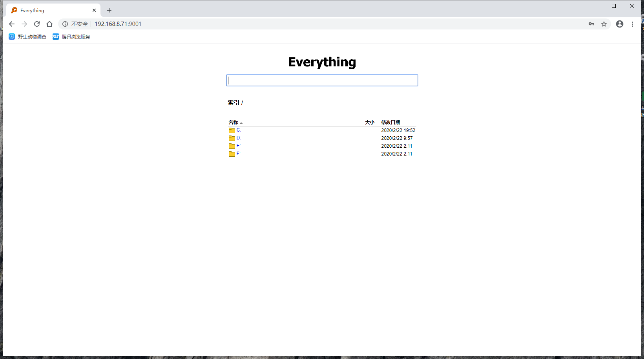This screenshot has width=644, height=359.
Task: Click the E: drive folder icon
Action: pos(232,146)
